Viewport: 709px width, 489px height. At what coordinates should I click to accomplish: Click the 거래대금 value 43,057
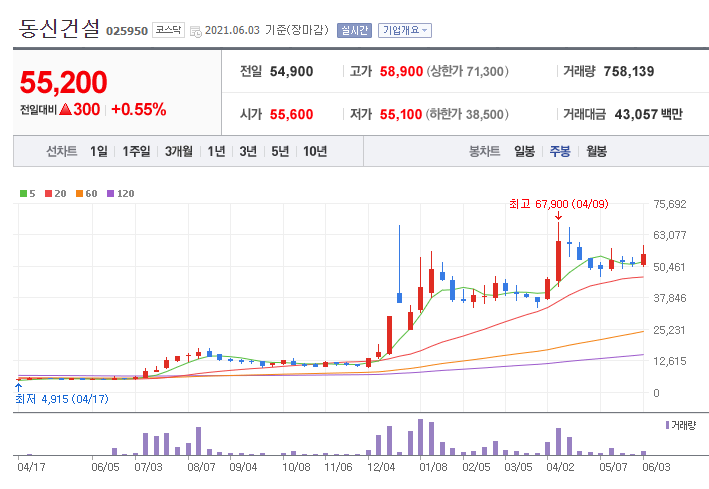coord(636,114)
